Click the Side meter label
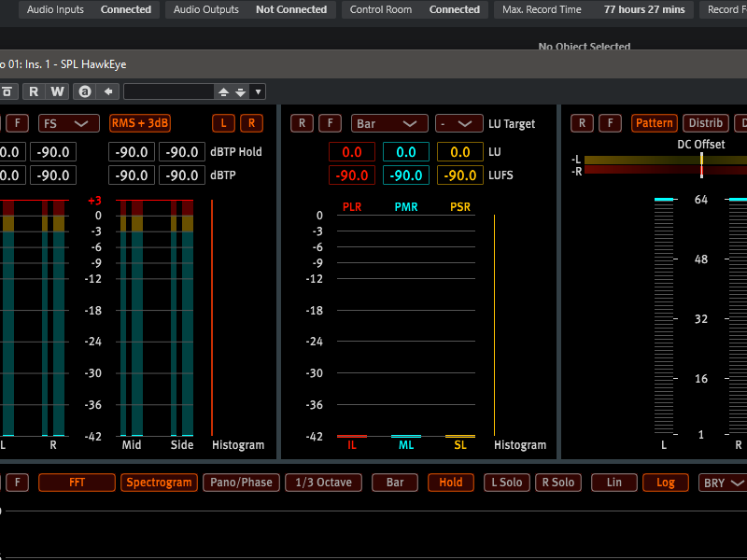This screenshot has height=560, width=747. pyautogui.click(x=182, y=445)
